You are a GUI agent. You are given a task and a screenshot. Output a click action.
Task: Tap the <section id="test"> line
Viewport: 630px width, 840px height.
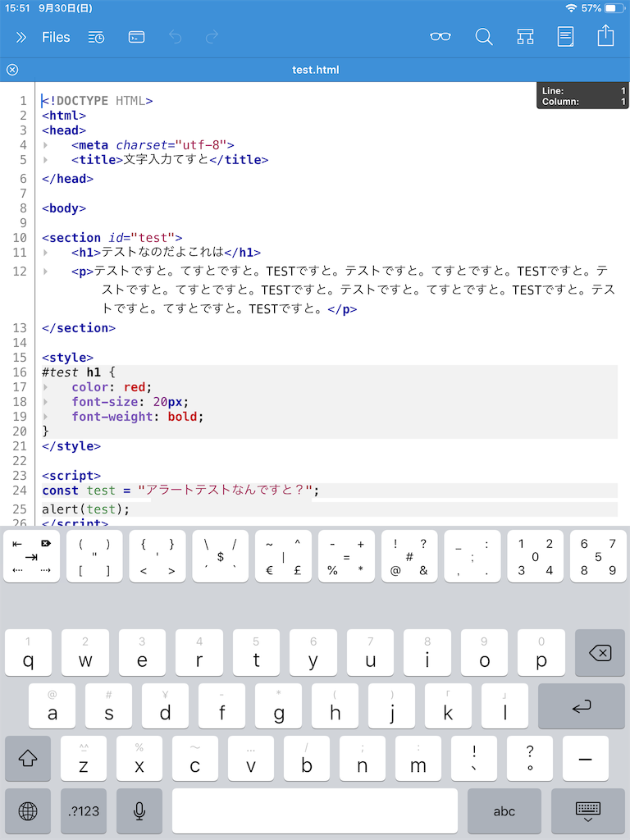tap(112, 237)
